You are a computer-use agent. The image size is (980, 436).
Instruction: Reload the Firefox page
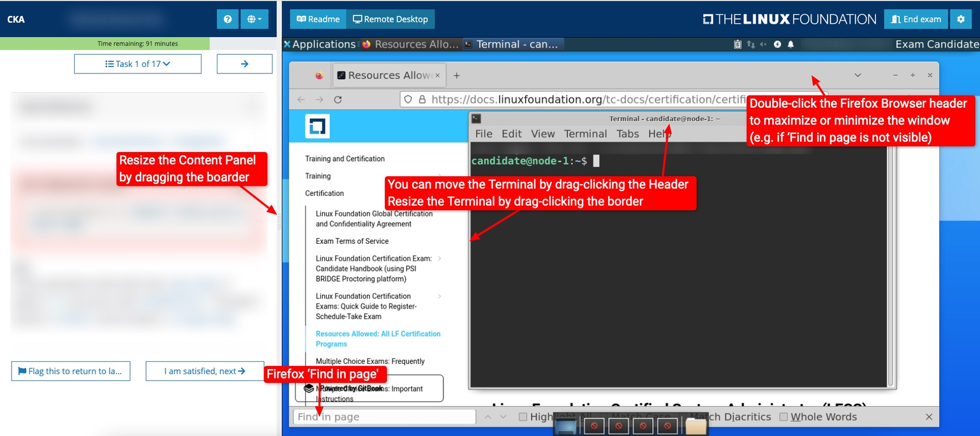coord(338,100)
